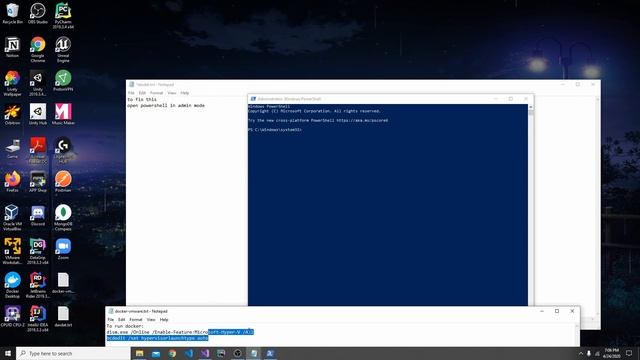Select the Music Maker desktop icon

[x=63, y=114]
